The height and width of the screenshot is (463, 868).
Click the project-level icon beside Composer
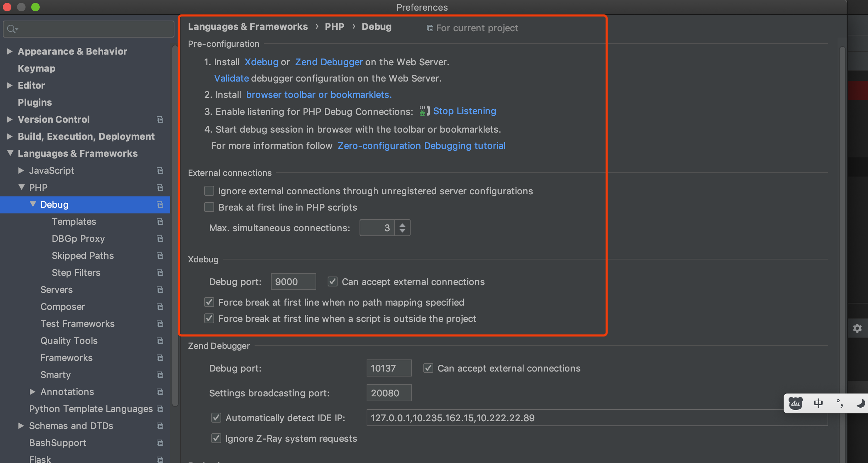point(160,307)
